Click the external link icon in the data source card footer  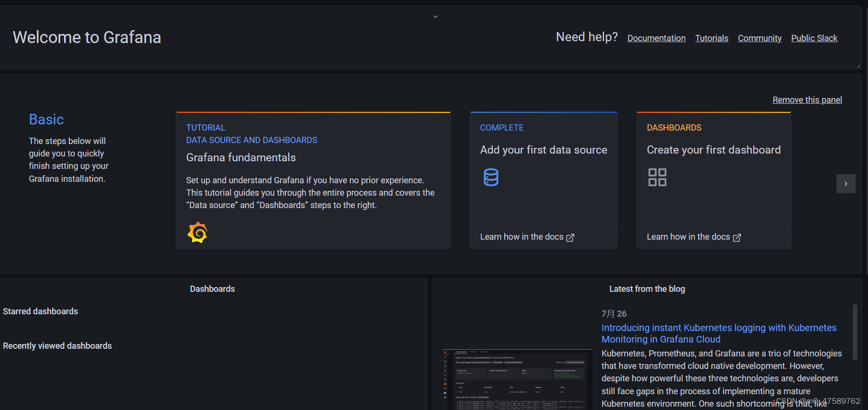coord(570,237)
